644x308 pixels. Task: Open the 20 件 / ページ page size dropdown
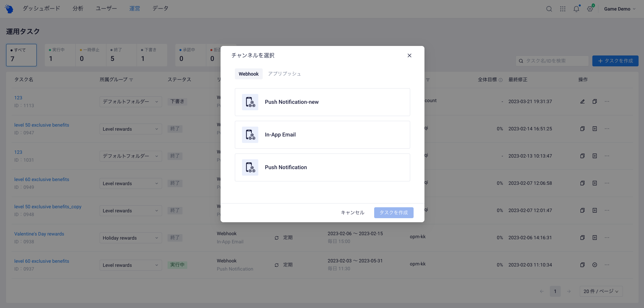[601, 291]
